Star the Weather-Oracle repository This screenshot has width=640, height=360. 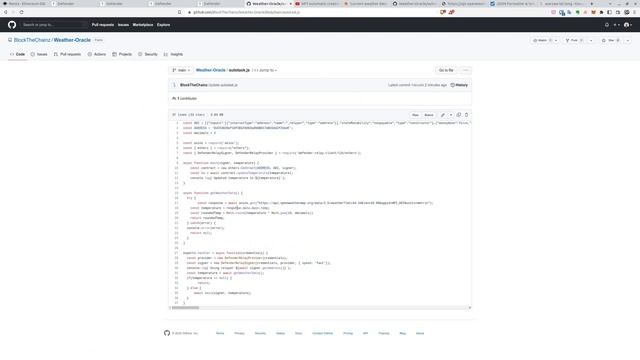611,40
